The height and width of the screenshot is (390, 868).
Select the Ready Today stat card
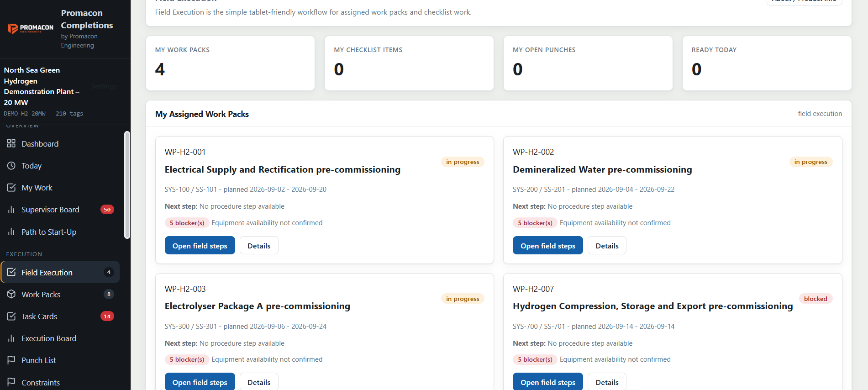pyautogui.click(x=767, y=63)
